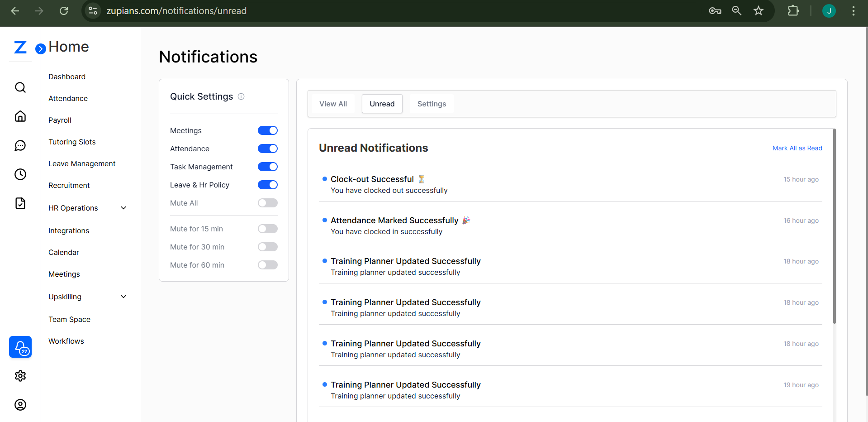
Task: Click the Z logo at top left
Action: [x=20, y=47]
